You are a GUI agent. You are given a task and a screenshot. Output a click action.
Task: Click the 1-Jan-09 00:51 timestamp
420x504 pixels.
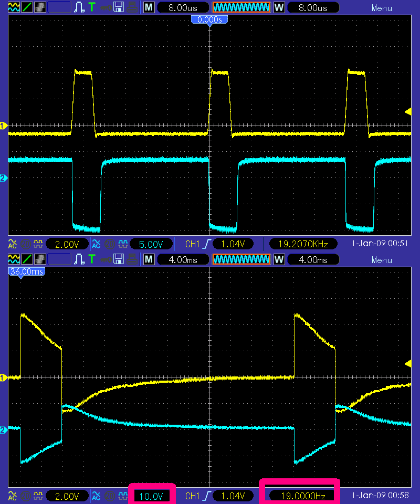[380, 244]
